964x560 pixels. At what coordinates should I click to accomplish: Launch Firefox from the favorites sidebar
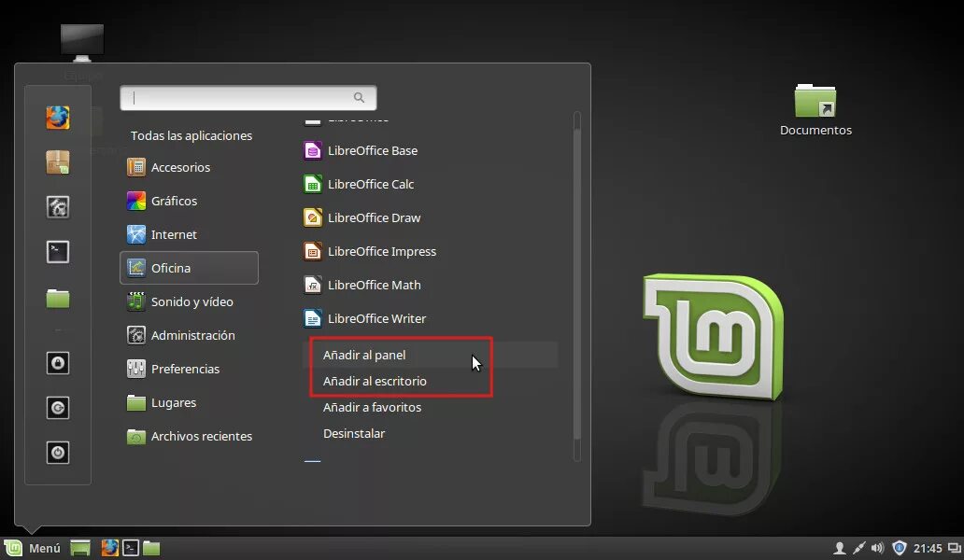pos(58,118)
